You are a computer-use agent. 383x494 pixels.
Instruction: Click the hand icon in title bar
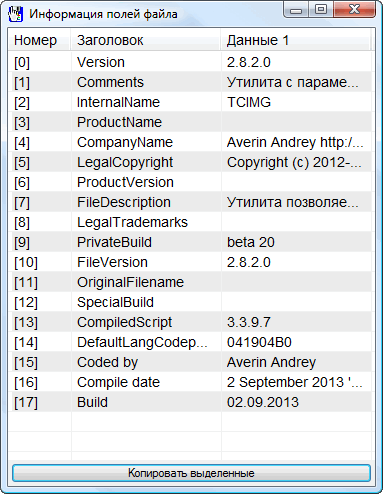click(15, 14)
